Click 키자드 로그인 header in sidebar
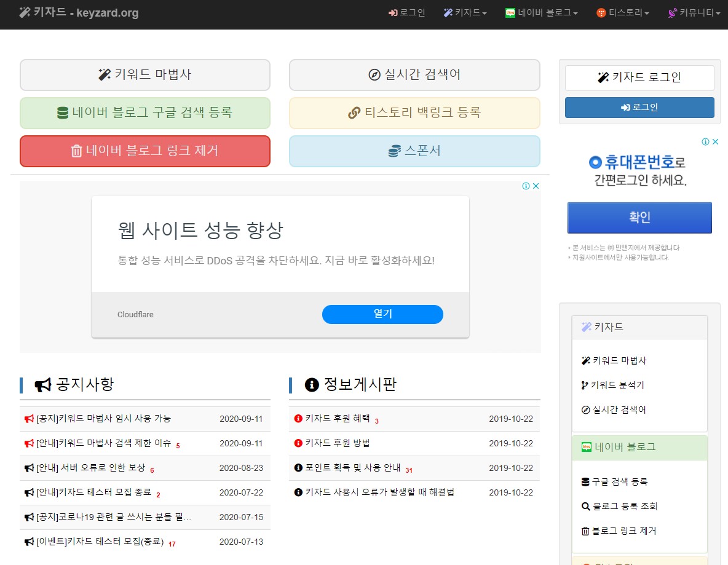 tap(639, 77)
